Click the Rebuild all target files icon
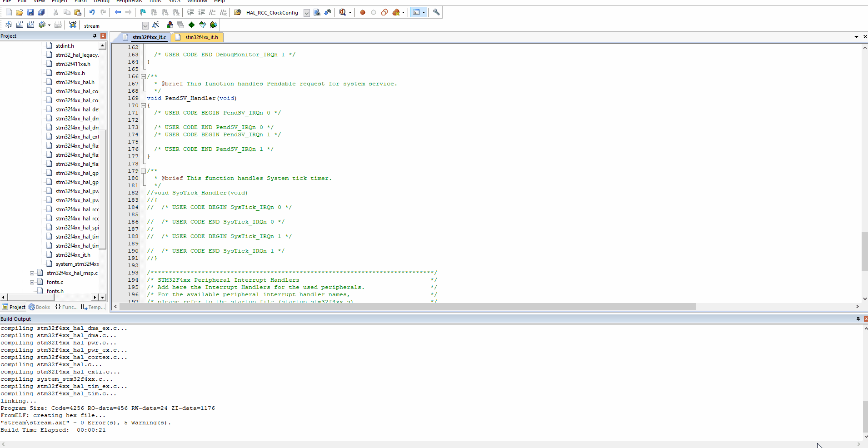Viewport: 868px width, 448px height. pyautogui.click(x=30, y=25)
